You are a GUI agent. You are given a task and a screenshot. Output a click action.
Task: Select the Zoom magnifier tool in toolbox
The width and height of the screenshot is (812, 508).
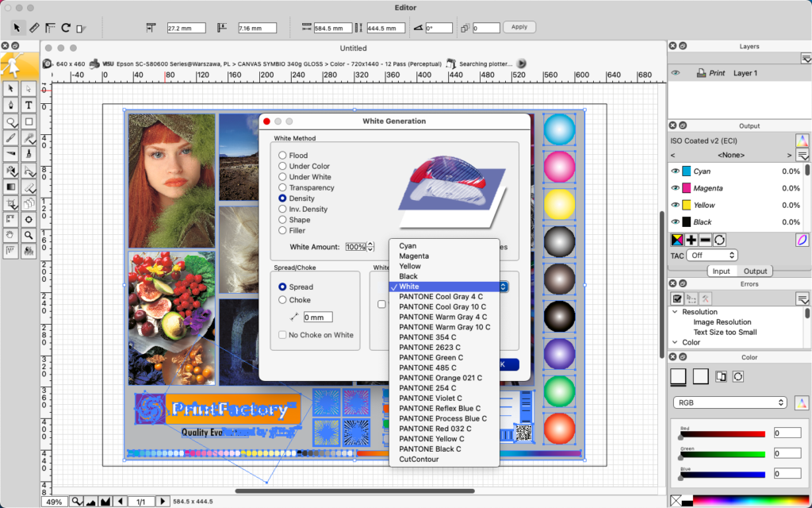click(29, 235)
